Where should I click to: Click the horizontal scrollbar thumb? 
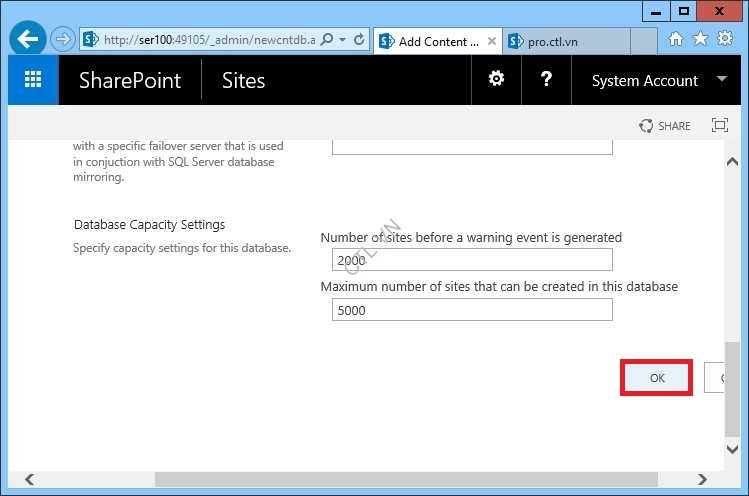pyautogui.click(x=407, y=479)
